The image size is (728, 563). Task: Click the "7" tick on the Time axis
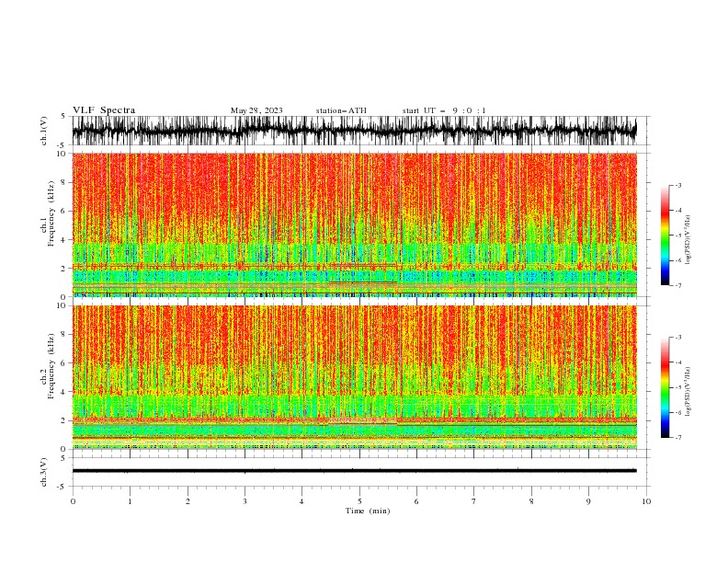pos(473,501)
